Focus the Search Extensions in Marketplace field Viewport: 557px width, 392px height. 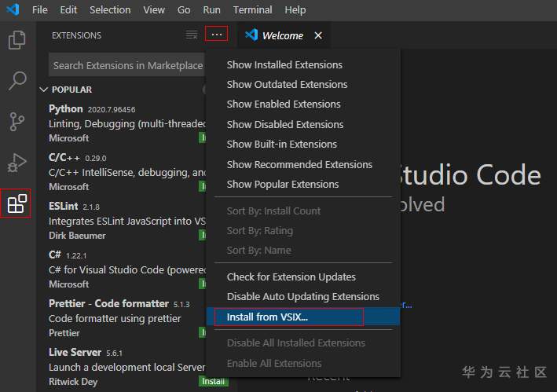126,65
